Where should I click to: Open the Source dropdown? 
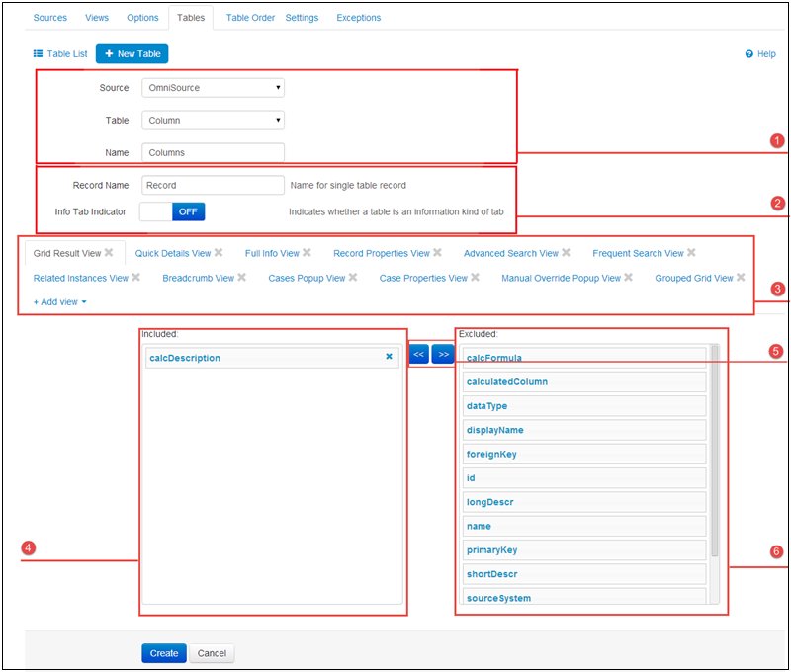[x=213, y=88]
